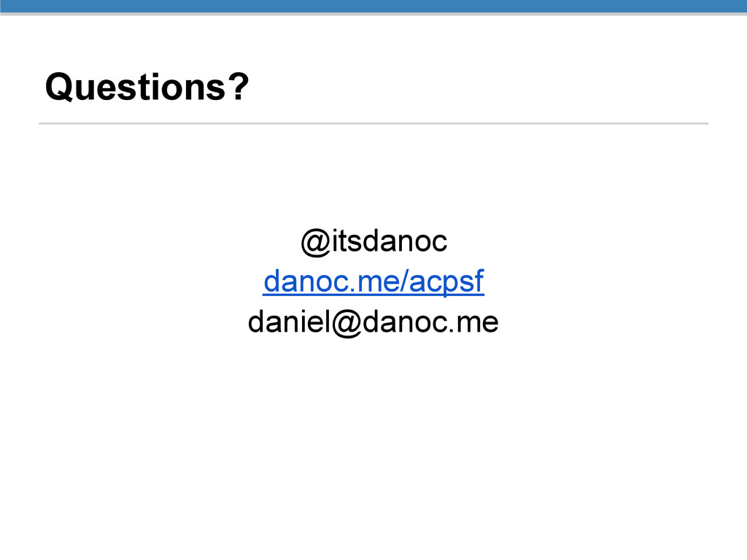Click the underline beneath the blue link
747x560 pixels.
pyautogui.click(x=373, y=295)
